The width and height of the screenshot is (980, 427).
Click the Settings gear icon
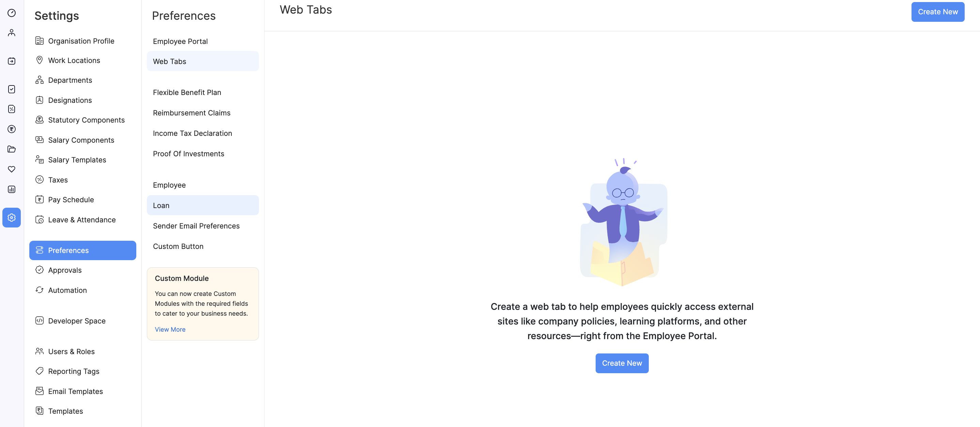click(x=11, y=218)
